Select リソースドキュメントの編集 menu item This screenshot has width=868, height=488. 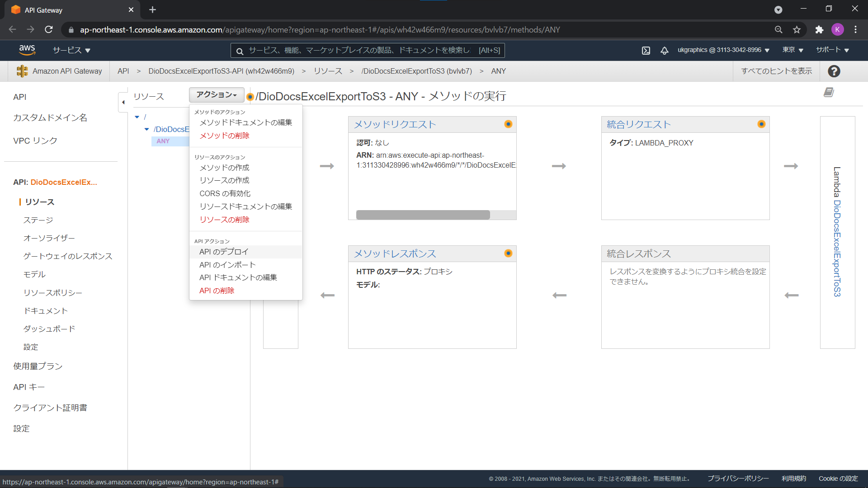(x=246, y=206)
